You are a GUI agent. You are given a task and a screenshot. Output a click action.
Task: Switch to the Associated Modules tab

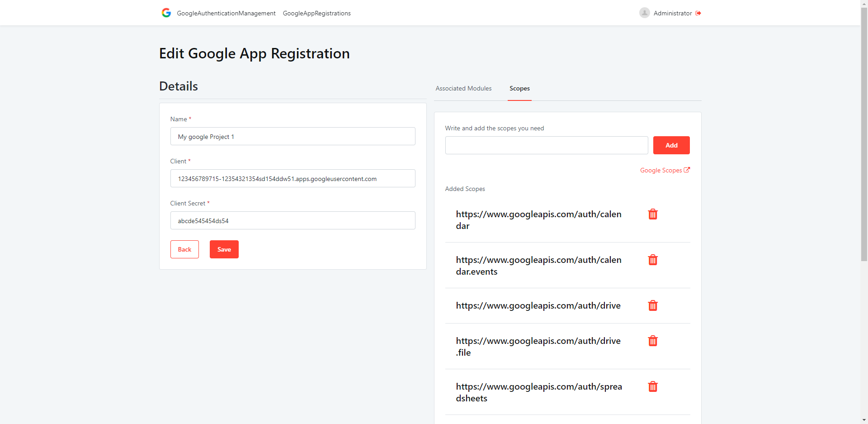[x=463, y=88]
